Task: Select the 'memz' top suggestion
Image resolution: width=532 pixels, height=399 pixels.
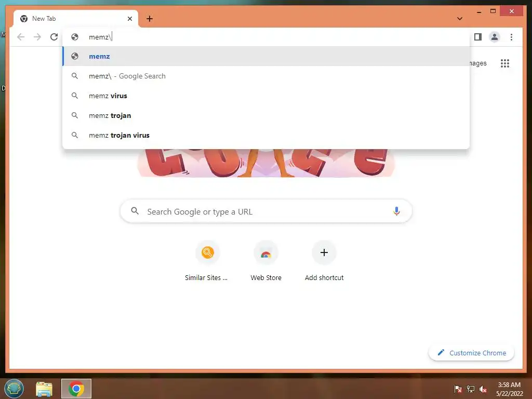Action: [x=266, y=56]
